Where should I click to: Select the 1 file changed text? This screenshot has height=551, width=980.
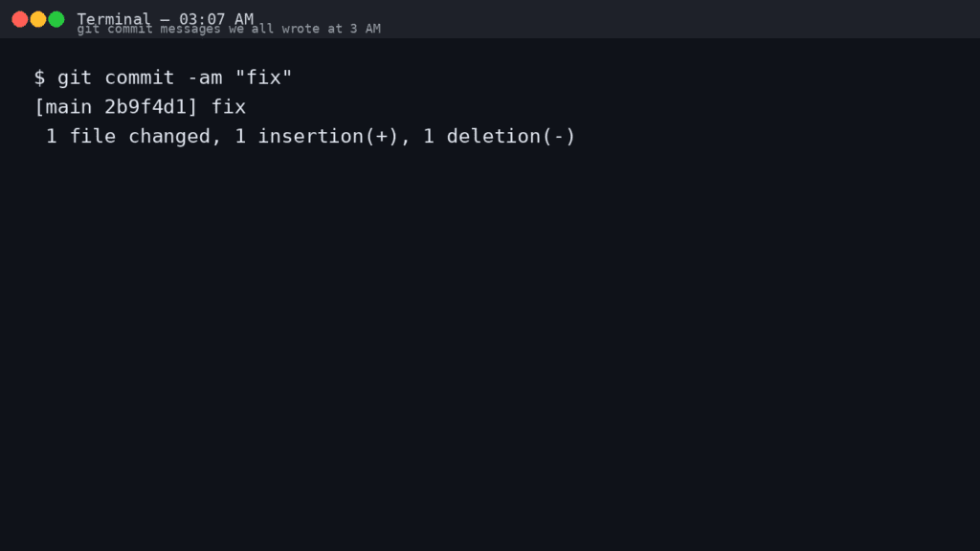[x=134, y=136]
